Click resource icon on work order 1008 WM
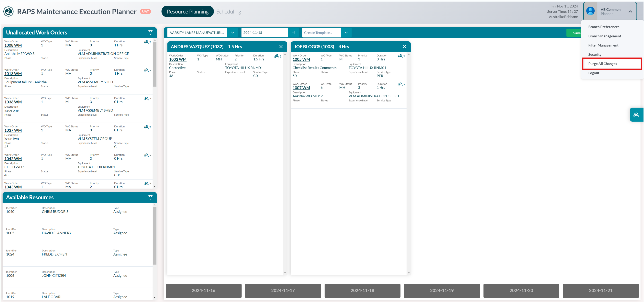 [146, 42]
